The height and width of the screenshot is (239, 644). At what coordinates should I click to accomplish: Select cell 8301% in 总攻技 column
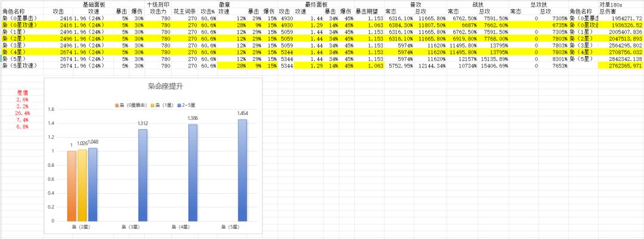560,59
